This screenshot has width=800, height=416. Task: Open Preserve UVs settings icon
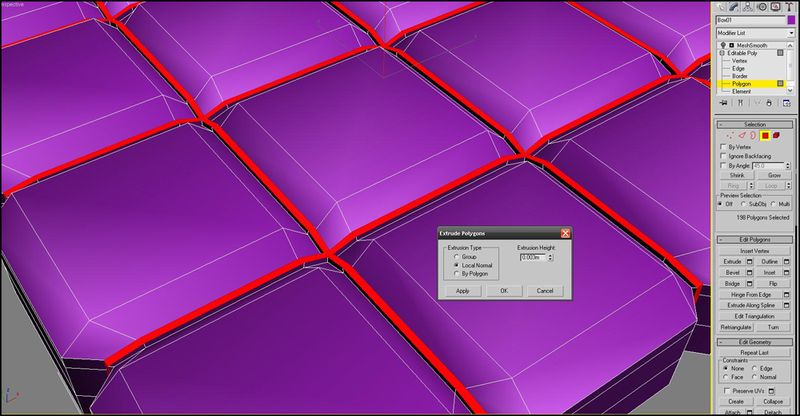click(x=771, y=391)
